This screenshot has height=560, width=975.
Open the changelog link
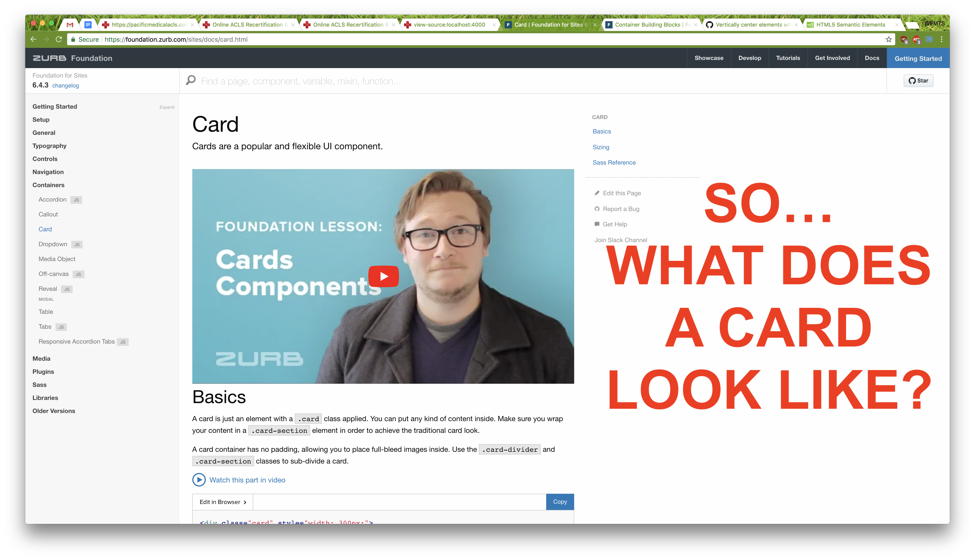(x=65, y=85)
